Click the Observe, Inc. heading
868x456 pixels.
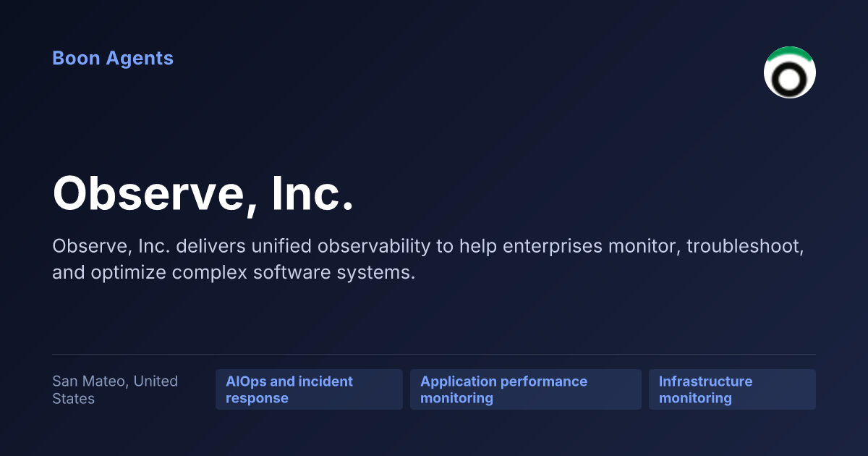click(x=203, y=194)
